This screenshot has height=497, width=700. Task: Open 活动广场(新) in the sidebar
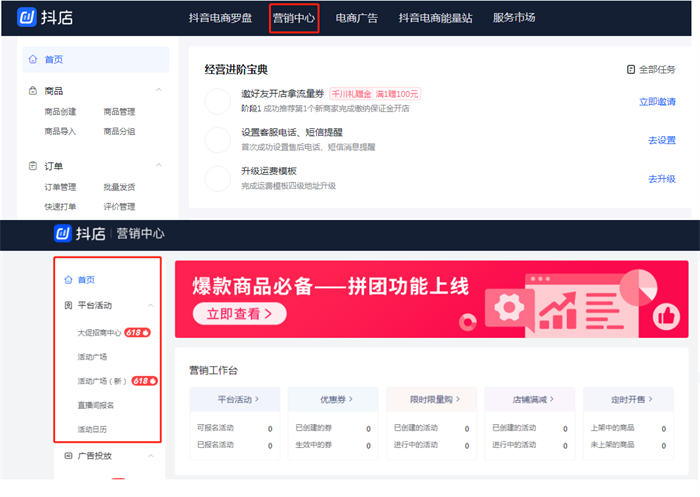[x=102, y=381]
